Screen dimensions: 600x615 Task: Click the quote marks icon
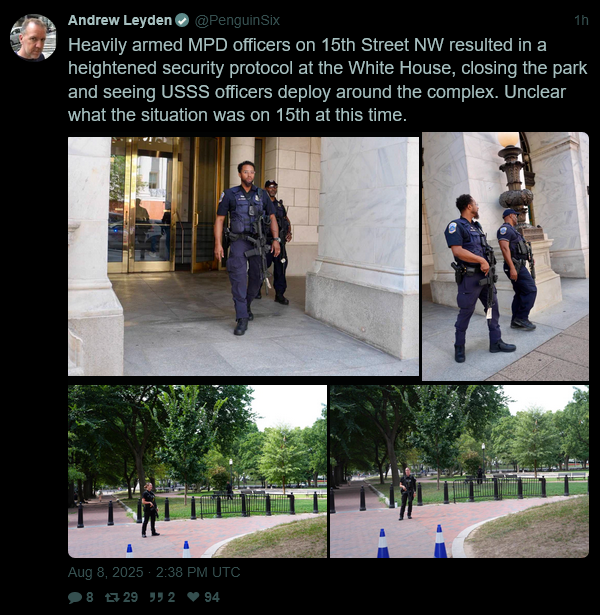pos(156,597)
